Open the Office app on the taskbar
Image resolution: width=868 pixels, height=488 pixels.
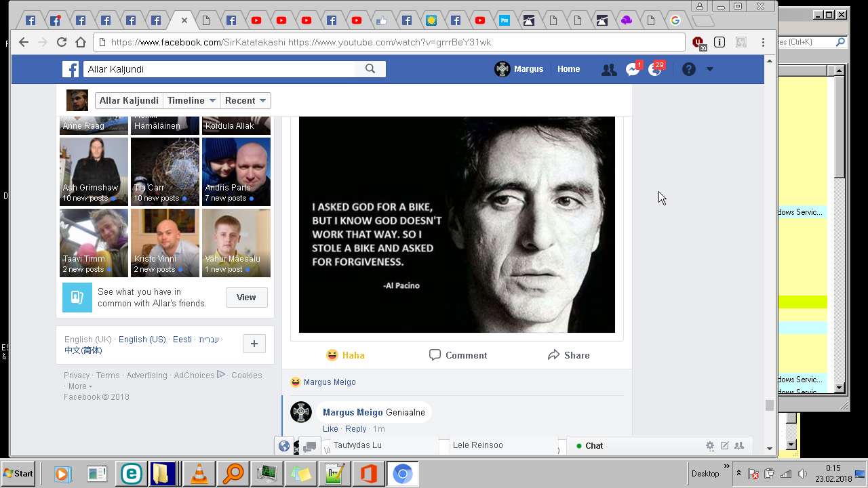tap(368, 474)
